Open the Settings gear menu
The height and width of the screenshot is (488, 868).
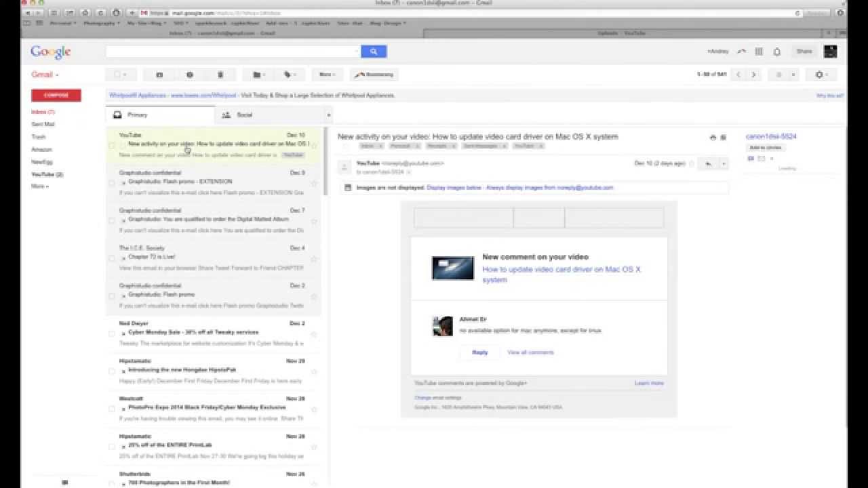(822, 75)
